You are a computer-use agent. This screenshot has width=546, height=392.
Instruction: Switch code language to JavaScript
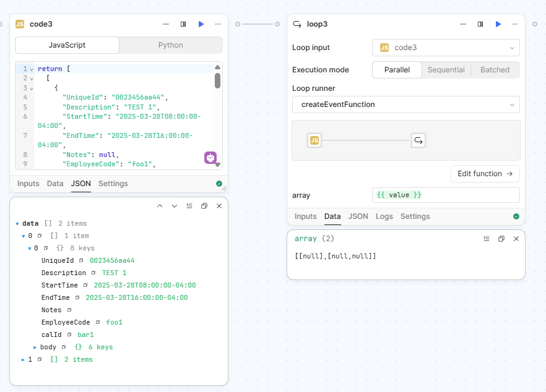pos(67,45)
